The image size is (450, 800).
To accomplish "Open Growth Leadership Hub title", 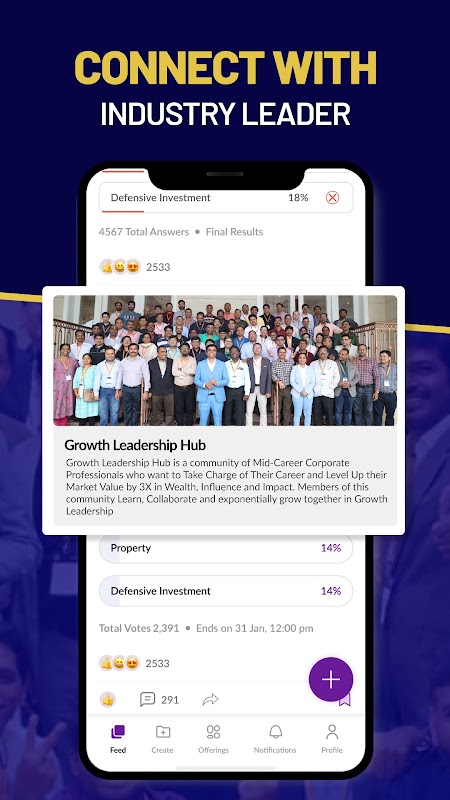I will pyautogui.click(x=135, y=445).
